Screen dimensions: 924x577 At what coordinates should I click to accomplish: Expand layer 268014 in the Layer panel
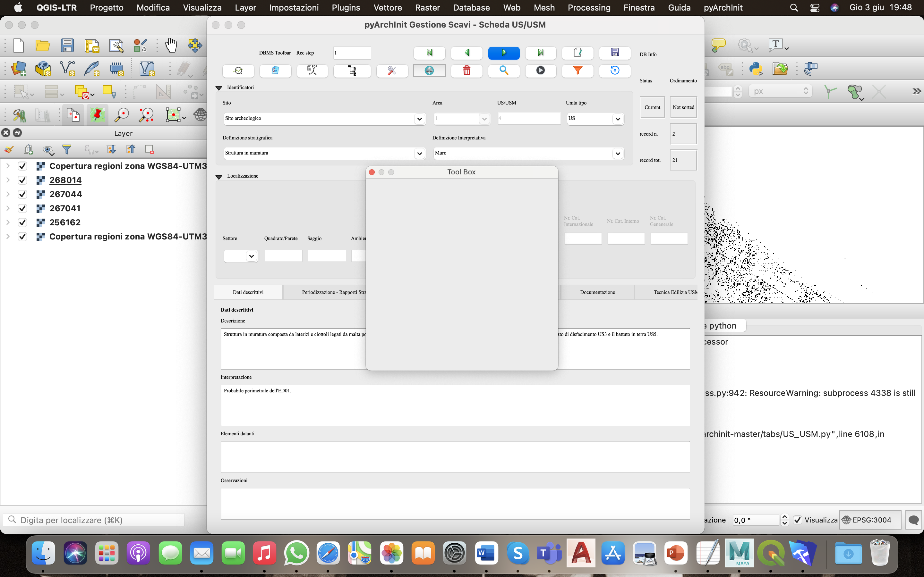tap(8, 180)
